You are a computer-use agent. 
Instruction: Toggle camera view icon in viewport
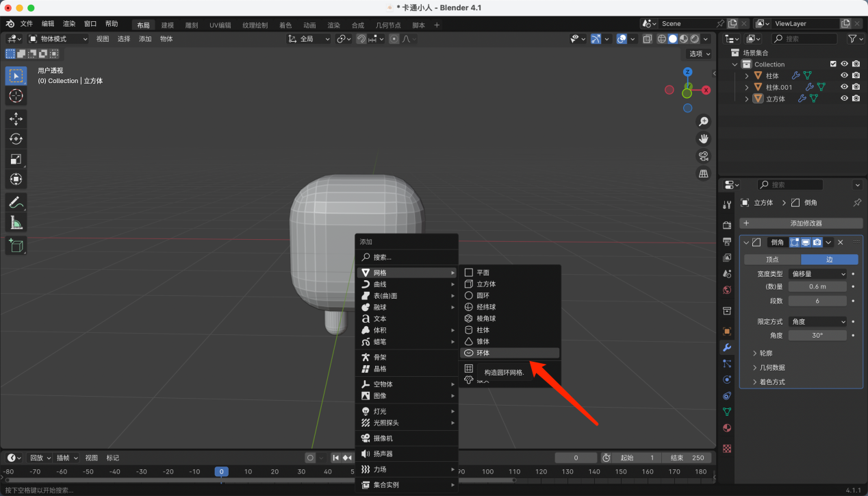pyautogui.click(x=703, y=156)
